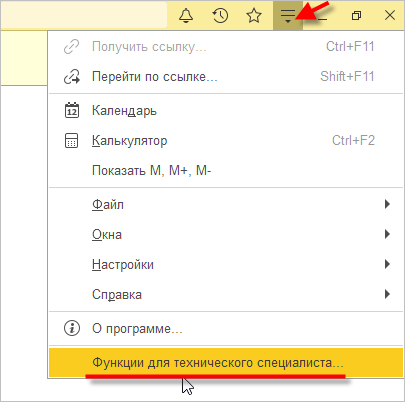Select Функции для технического специалиста
This screenshot has width=405, height=402.
pyautogui.click(x=226, y=362)
